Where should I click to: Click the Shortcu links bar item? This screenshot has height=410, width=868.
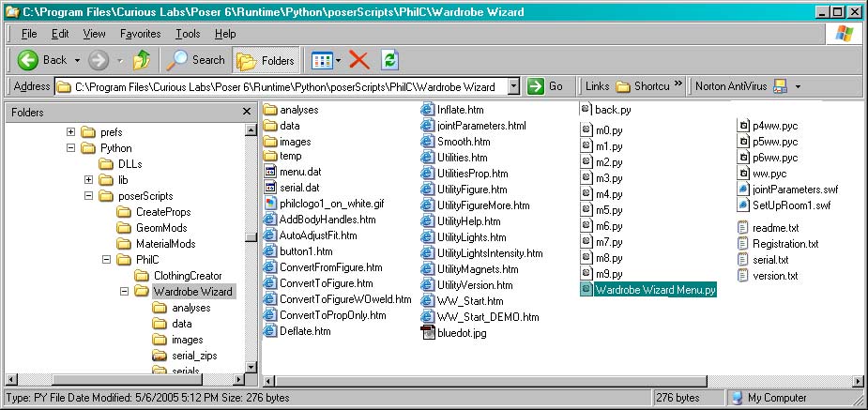pyautogui.click(x=644, y=86)
